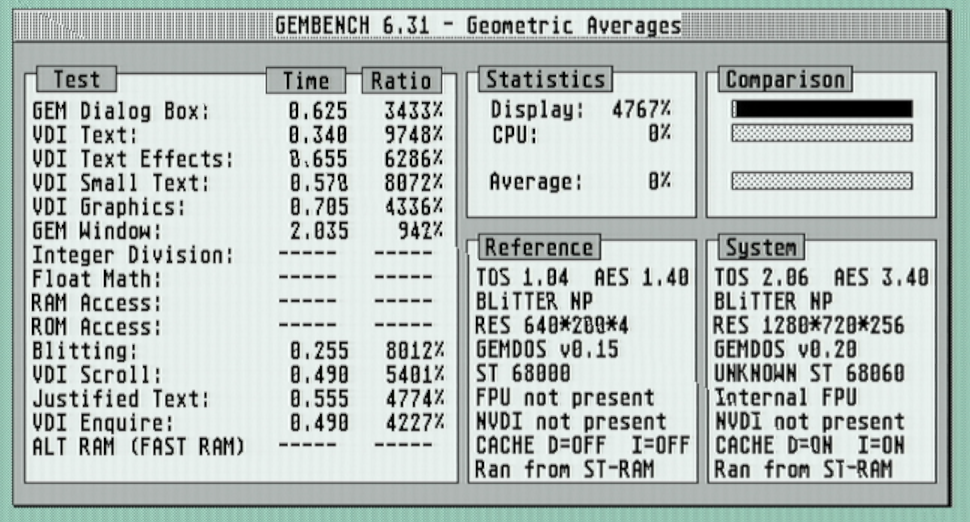Viewport: 970px width, 522px height.
Task: Click the 4336% ratio value
Action: [413, 207]
